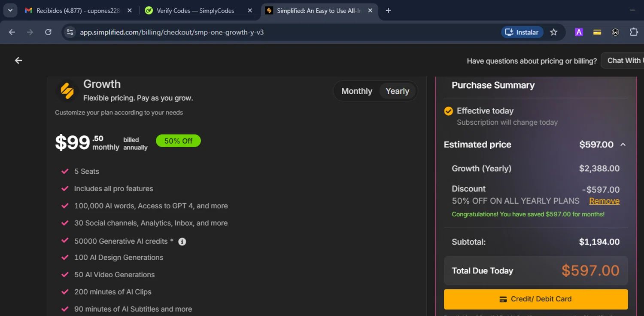Image resolution: width=644 pixels, height=316 pixels.
Task: View site information icon in address bar
Action: point(70,32)
